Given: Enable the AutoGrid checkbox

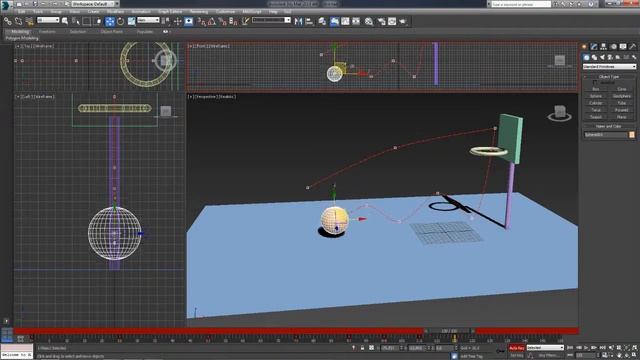Looking at the screenshot, I should click(595, 82).
